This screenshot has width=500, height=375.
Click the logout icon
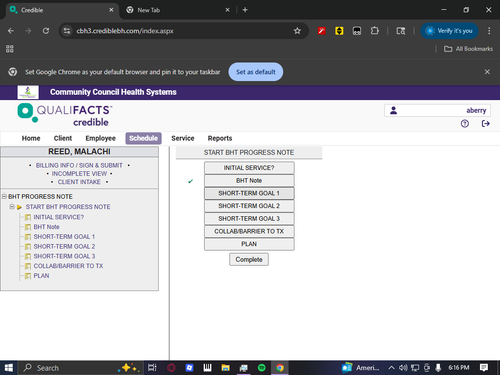486,124
